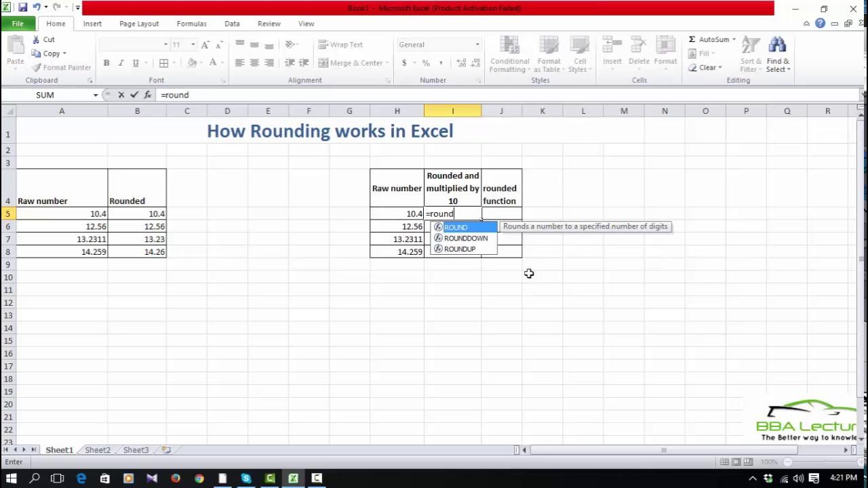Open Find & Select binoculars

click(x=778, y=54)
